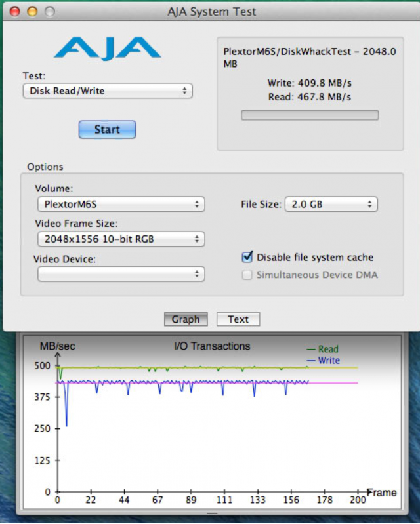Open the Test type dropdown
This screenshot has height=524, width=420.
point(108,91)
